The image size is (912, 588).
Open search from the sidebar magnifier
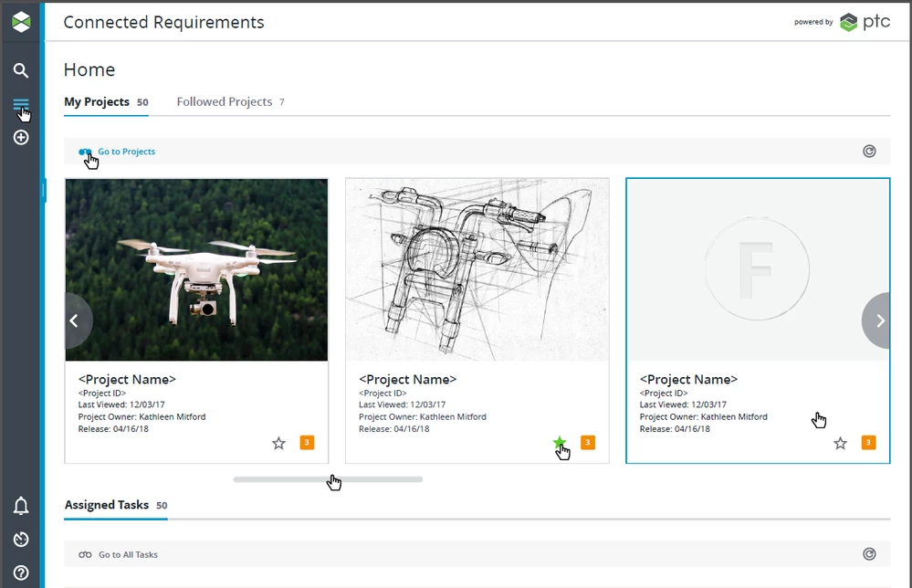coord(21,70)
